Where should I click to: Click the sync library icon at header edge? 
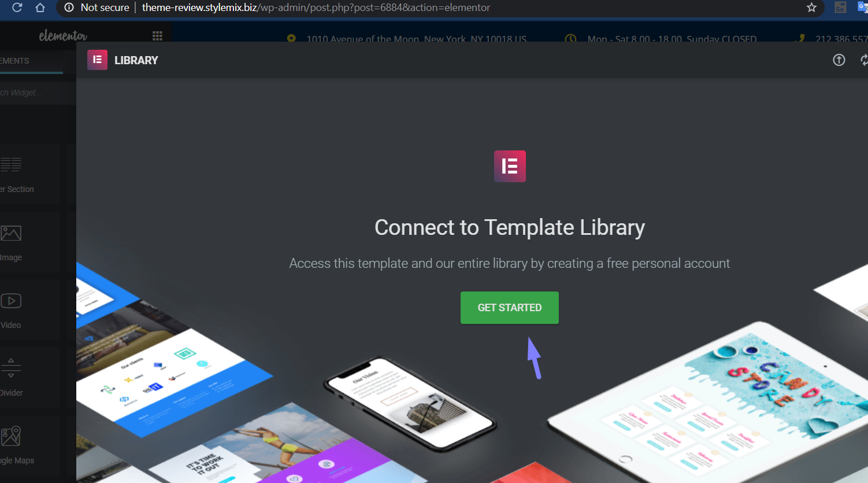tap(864, 60)
